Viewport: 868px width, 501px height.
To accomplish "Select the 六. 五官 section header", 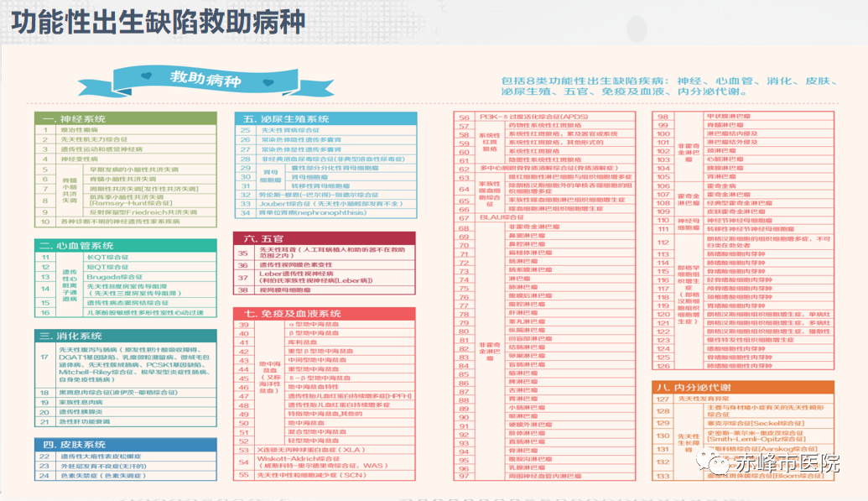I will pos(325,238).
